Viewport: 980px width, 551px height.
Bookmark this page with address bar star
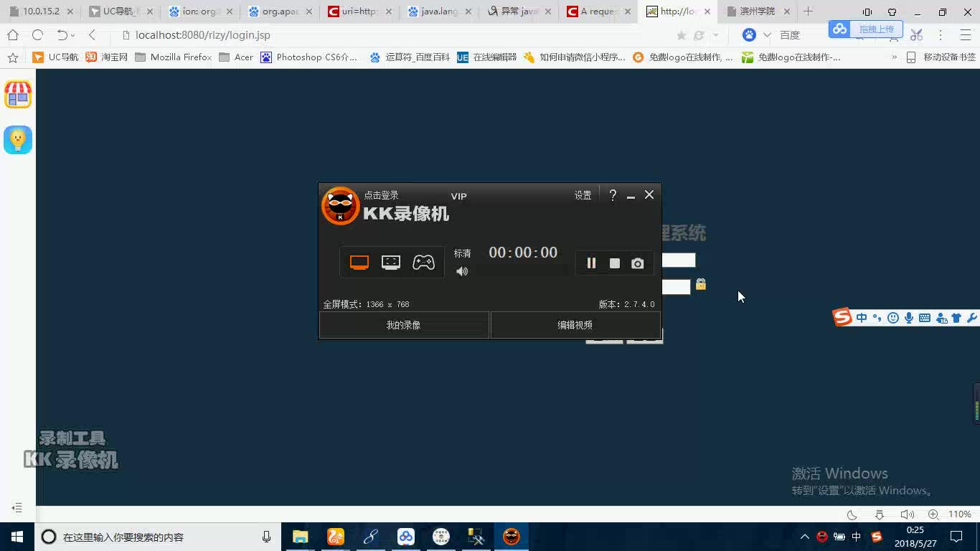(x=682, y=35)
